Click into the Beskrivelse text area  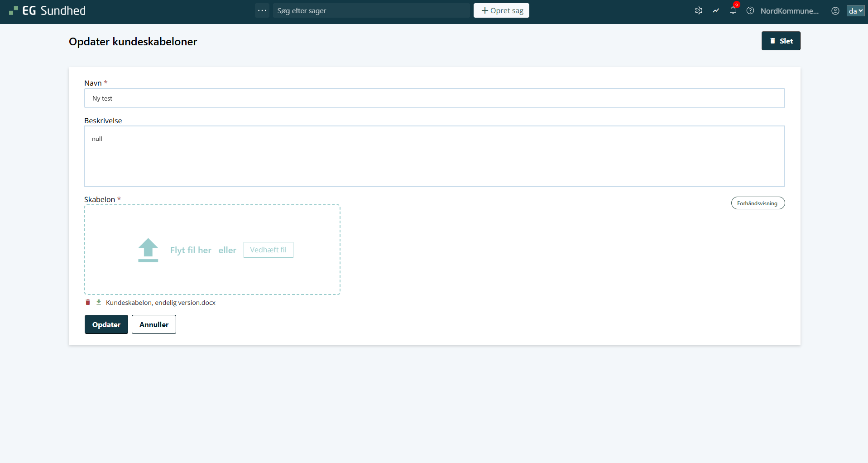pos(434,156)
